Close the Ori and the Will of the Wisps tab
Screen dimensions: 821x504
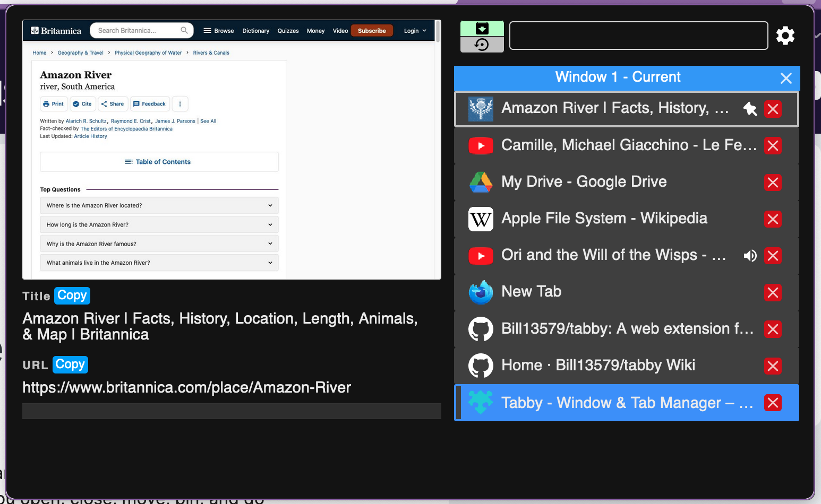tap(773, 256)
